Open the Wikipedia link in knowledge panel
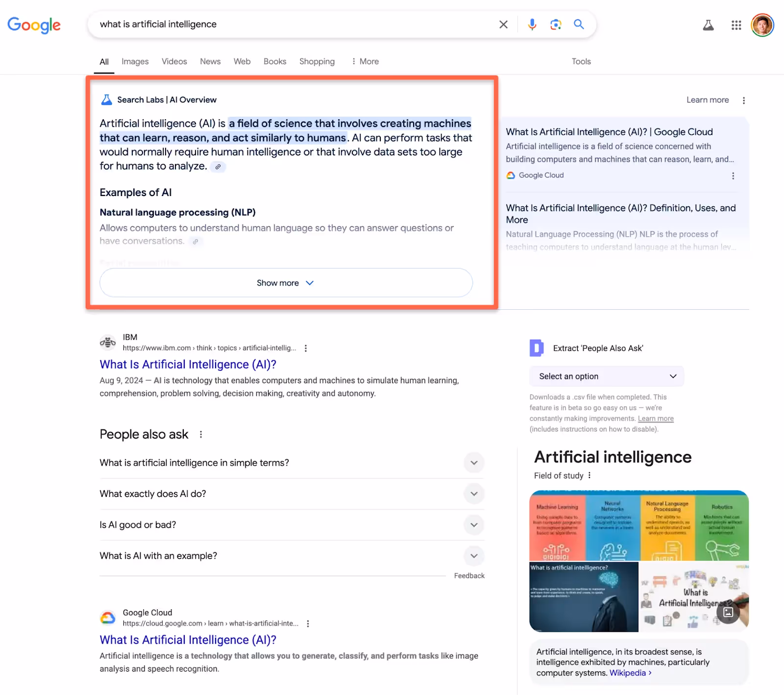 (x=630, y=673)
